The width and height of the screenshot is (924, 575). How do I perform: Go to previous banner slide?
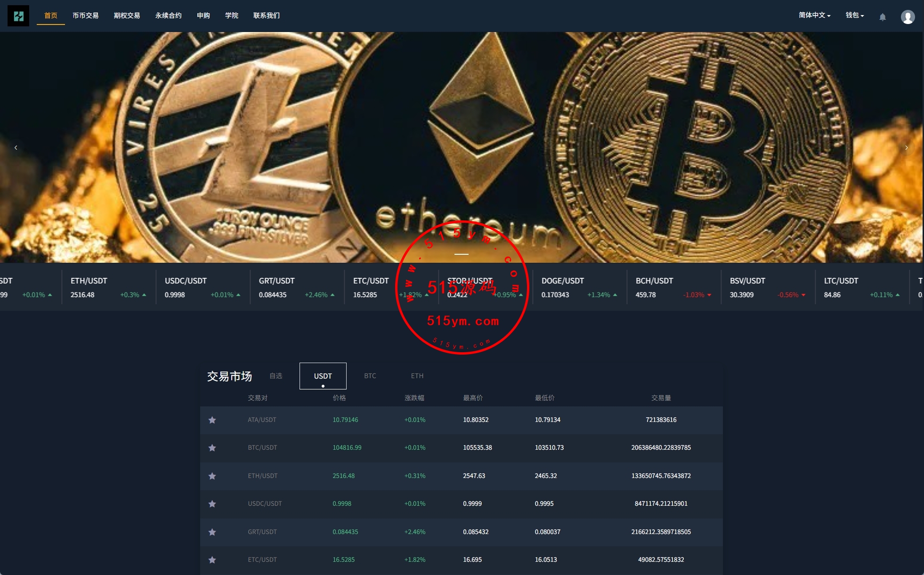coord(16,147)
